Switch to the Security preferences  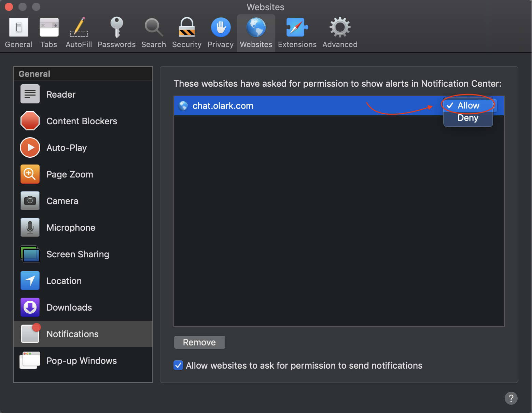point(186,32)
